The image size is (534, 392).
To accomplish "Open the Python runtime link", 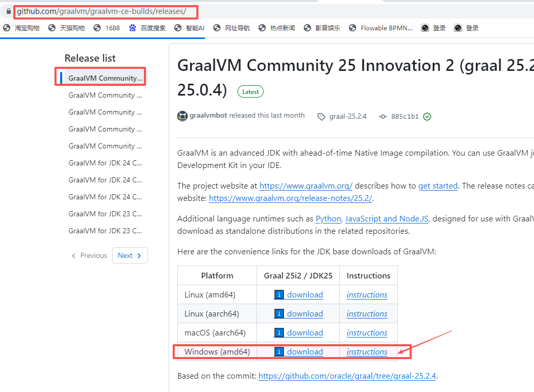I will 328,219.
